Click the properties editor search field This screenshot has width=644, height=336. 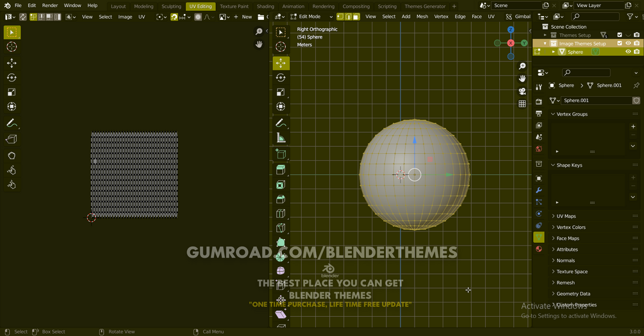587,72
